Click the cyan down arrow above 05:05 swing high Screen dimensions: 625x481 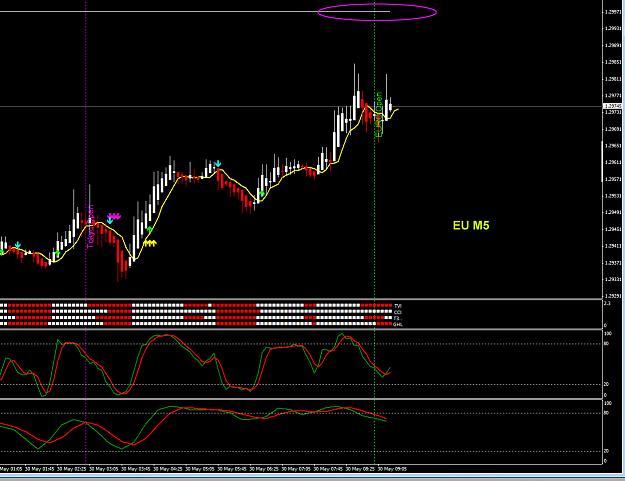pyautogui.click(x=218, y=164)
